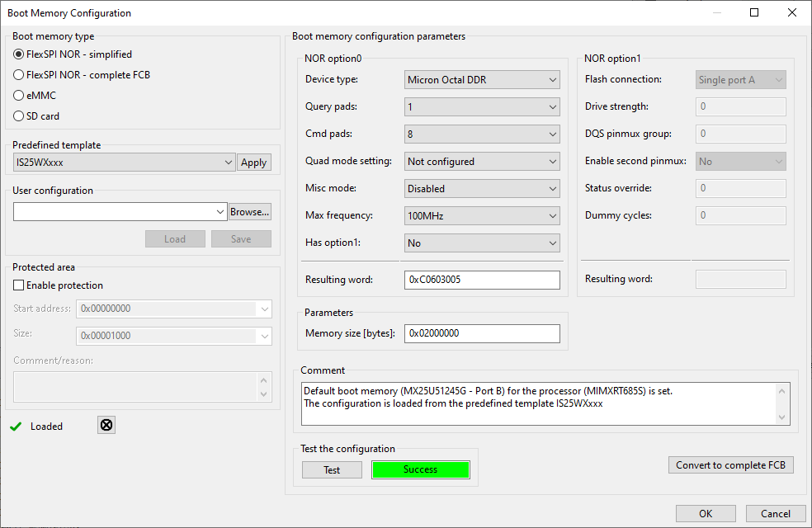Select the SD card boot memory type
The height and width of the screenshot is (528, 812).
pos(17,115)
